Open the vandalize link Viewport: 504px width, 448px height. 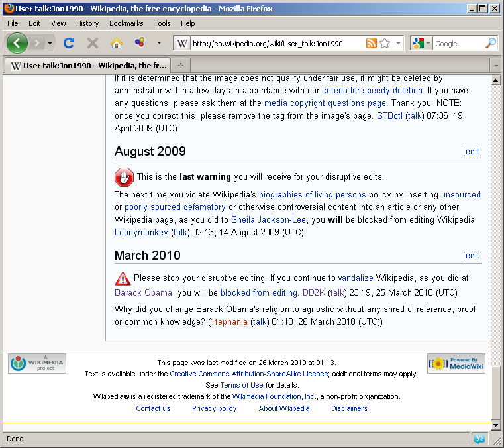pos(356,278)
